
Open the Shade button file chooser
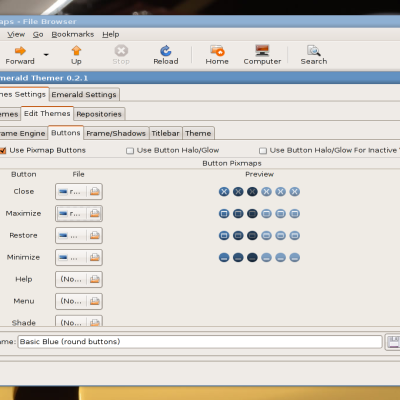point(79,321)
